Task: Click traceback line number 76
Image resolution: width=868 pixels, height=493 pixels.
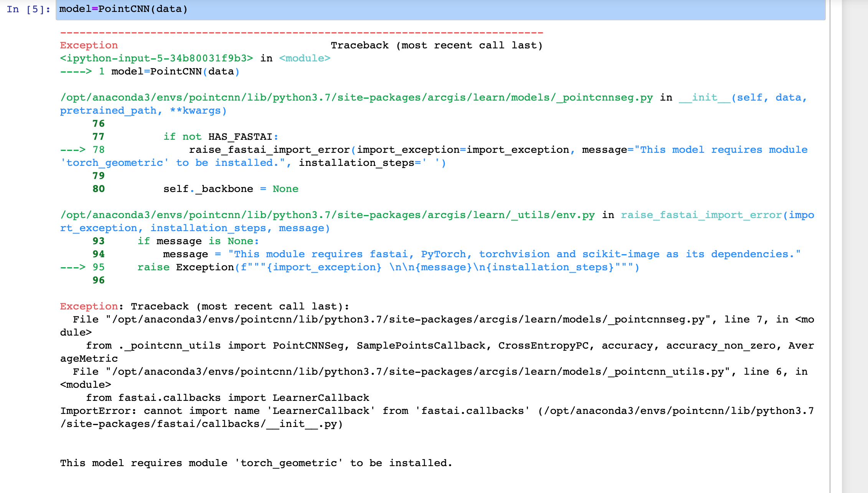Action: click(x=99, y=124)
